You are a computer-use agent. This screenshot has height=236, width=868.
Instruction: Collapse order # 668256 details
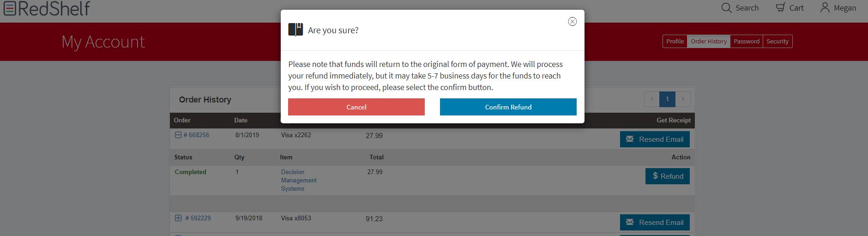[178, 135]
